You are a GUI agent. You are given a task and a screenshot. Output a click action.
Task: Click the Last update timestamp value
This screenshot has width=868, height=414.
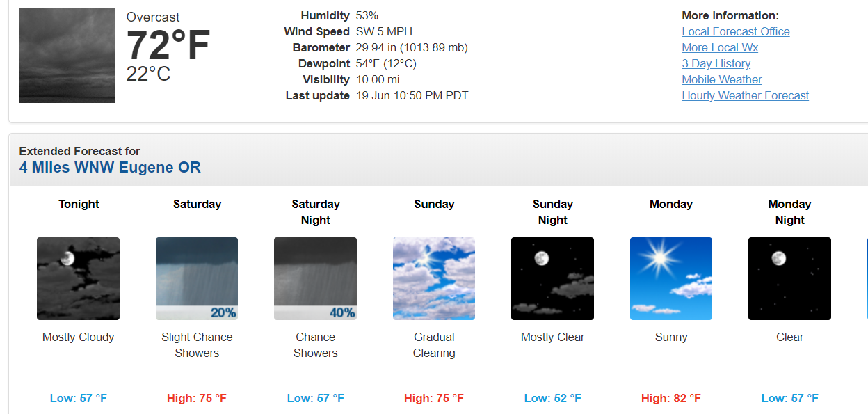tap(412, 95)
